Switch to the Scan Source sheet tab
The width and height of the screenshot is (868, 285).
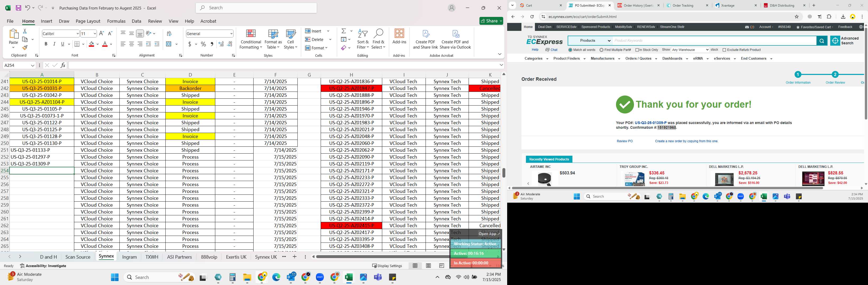pos(78,257)
